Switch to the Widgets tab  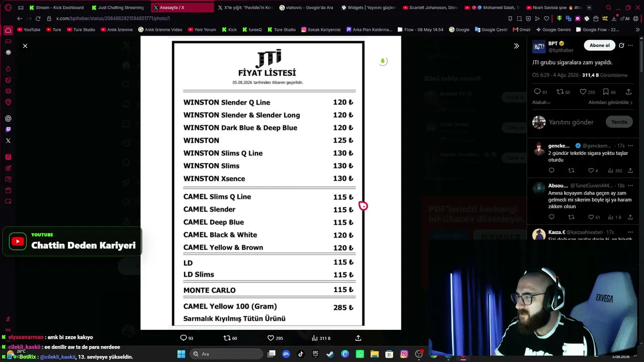tap(368, 8)
